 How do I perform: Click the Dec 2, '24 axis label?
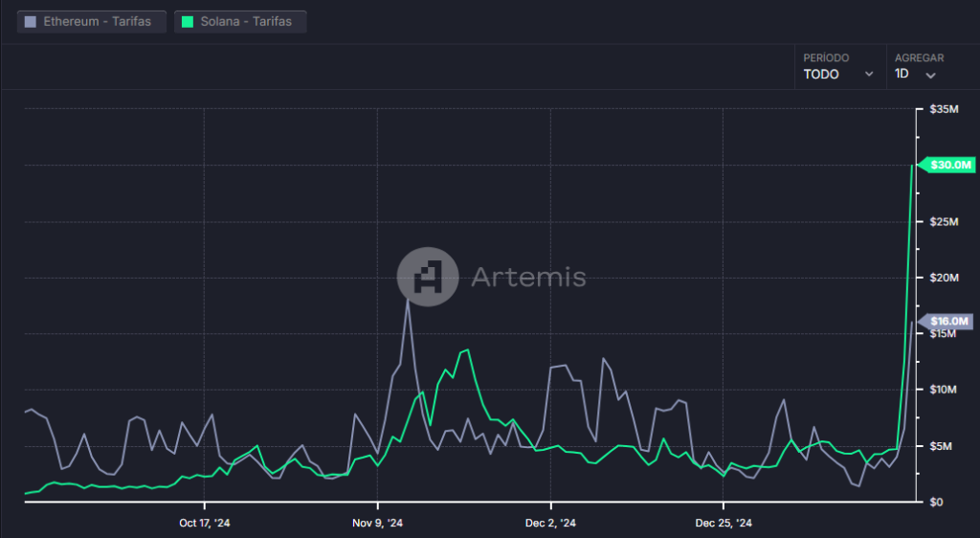click(x=550, y=523)
